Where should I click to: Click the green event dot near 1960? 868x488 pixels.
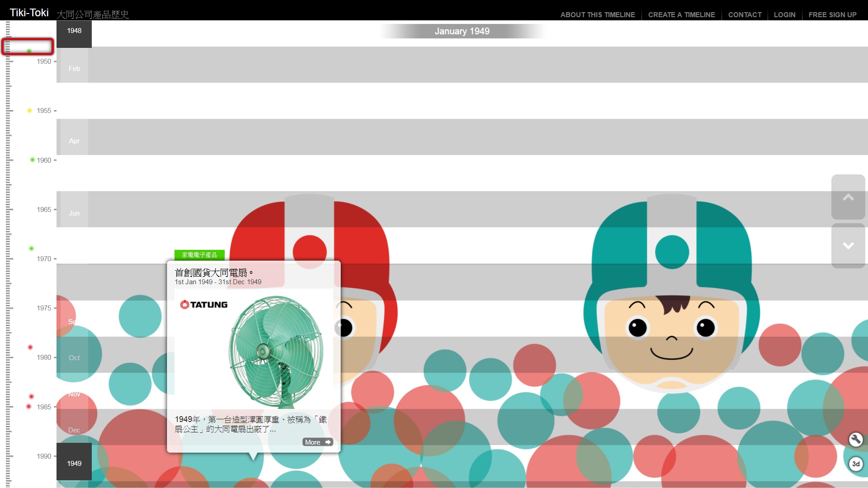coord(32,160)
